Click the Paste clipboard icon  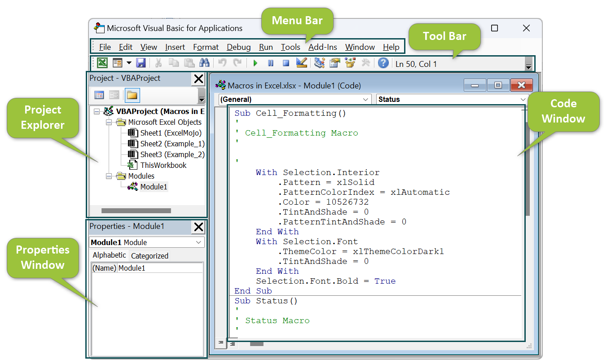[189, 63]
